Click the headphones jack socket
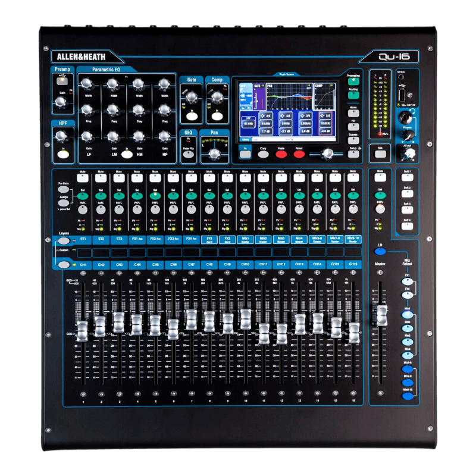476x476 pixels. point(405,117)
